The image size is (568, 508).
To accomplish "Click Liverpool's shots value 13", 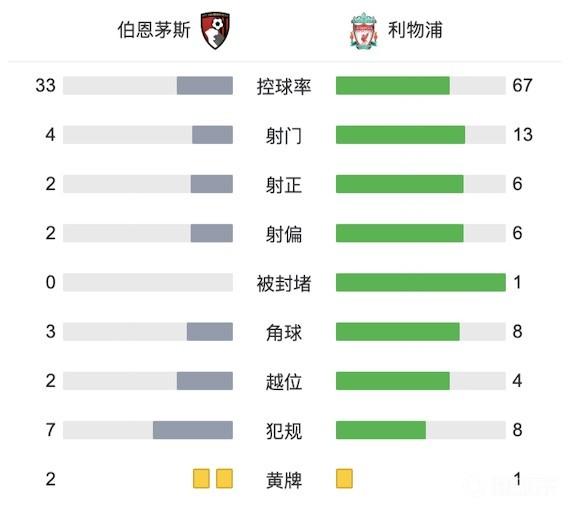I will point(523,135).
